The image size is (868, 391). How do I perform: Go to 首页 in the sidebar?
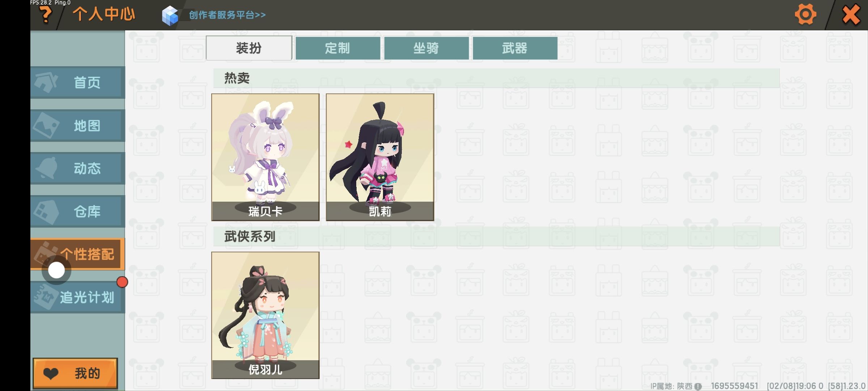click(x=77, y=83)
